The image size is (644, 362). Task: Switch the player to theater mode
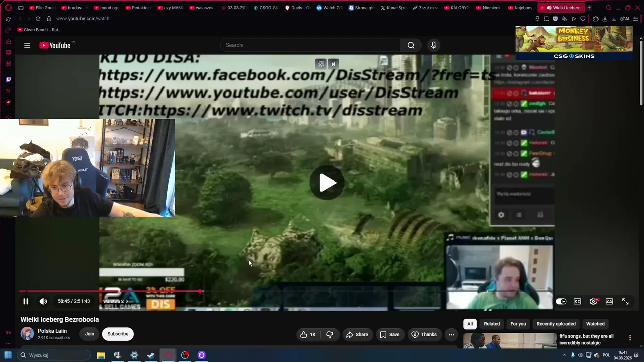pyautogui.click(x=609, y=301)
